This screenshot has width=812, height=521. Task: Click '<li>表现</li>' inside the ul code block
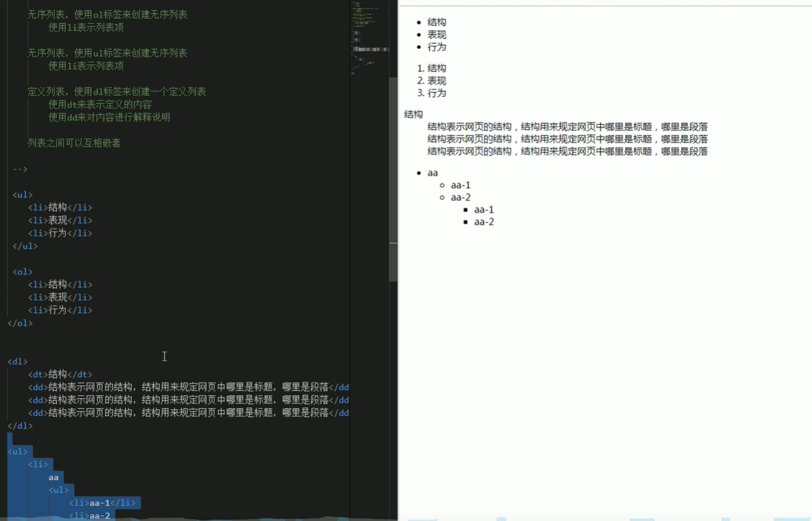point(60,220)
